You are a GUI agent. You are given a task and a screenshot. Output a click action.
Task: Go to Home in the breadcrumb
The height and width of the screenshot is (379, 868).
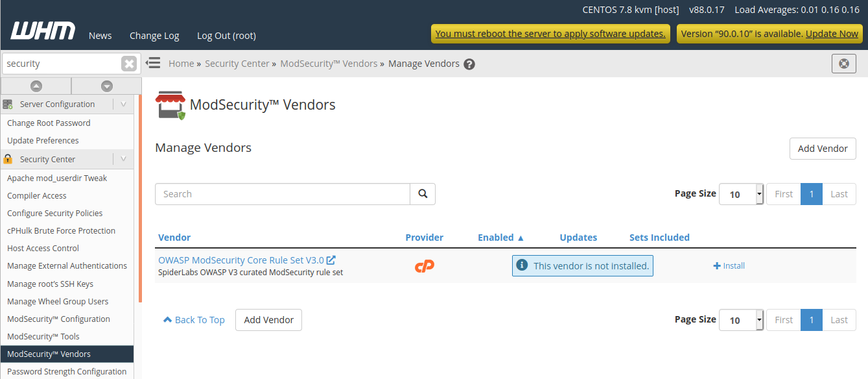tap(182, 64)
